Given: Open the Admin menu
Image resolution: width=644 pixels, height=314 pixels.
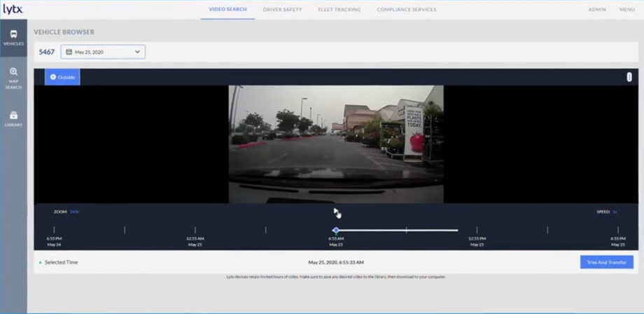Looking at the screenshot, I should [x=597, y=9].
